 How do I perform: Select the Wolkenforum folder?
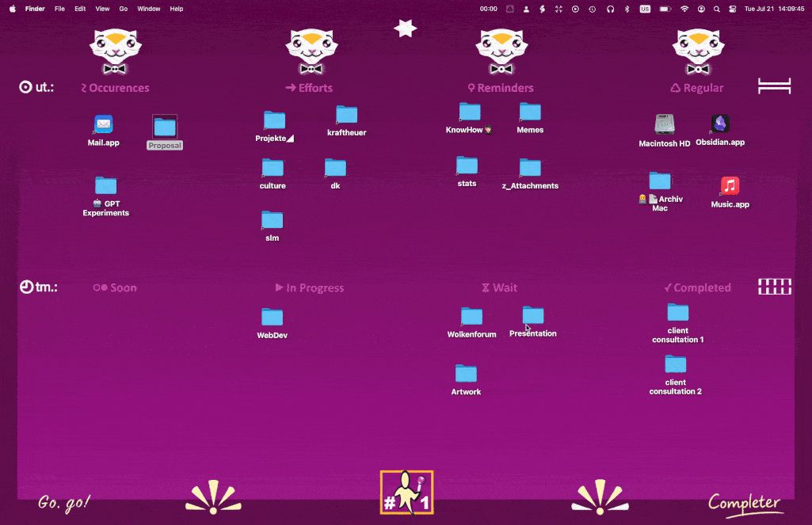(472, 317)
